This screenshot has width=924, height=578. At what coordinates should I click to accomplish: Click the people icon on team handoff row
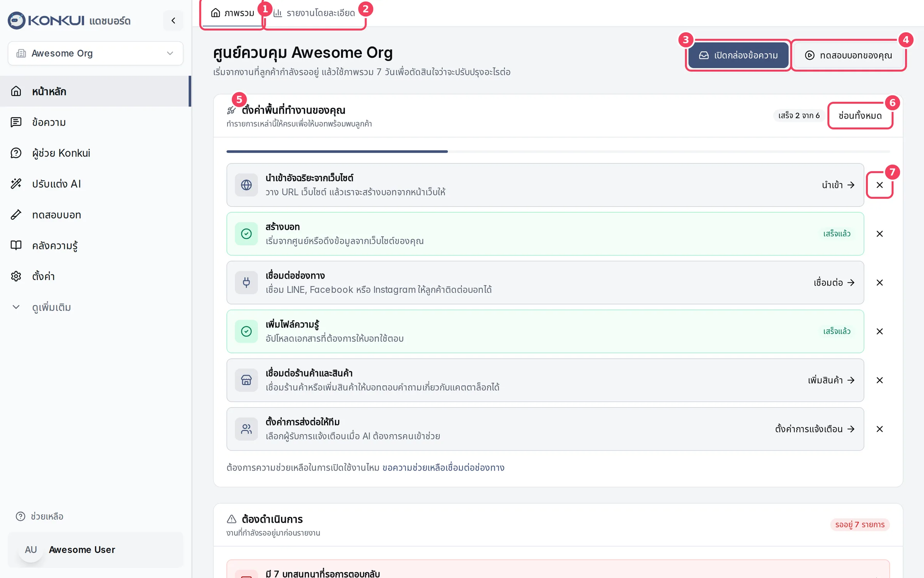point(246,429)
